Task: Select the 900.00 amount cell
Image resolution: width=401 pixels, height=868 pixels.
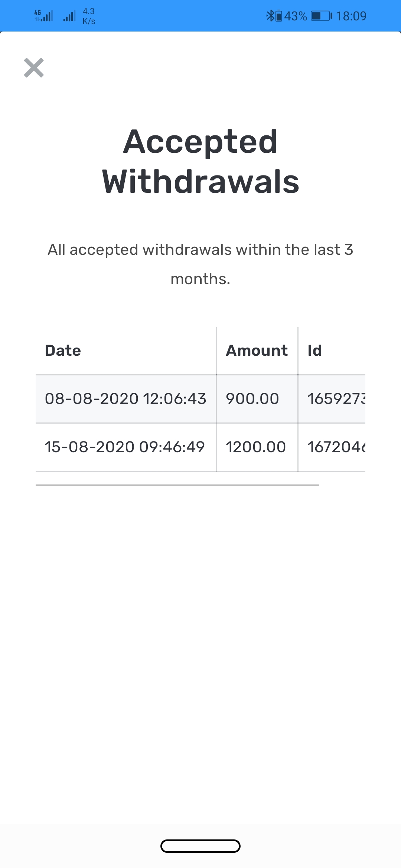Action: point(252,399)
